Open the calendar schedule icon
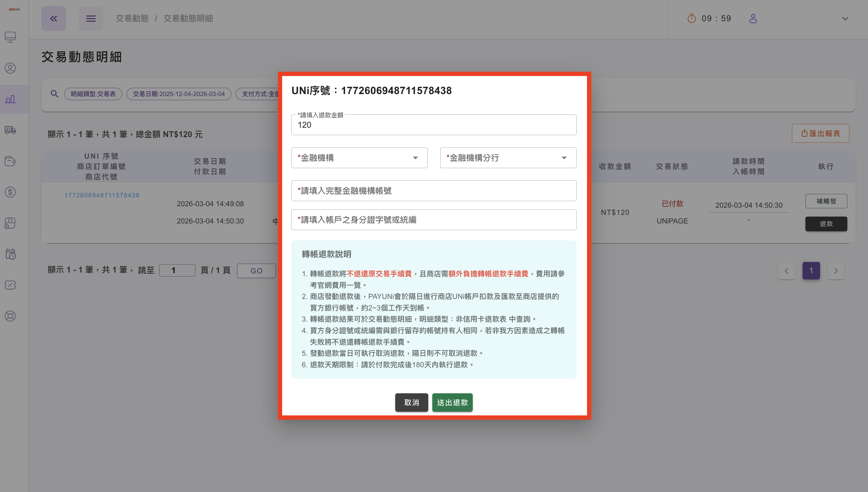 [x=10, y=254]
